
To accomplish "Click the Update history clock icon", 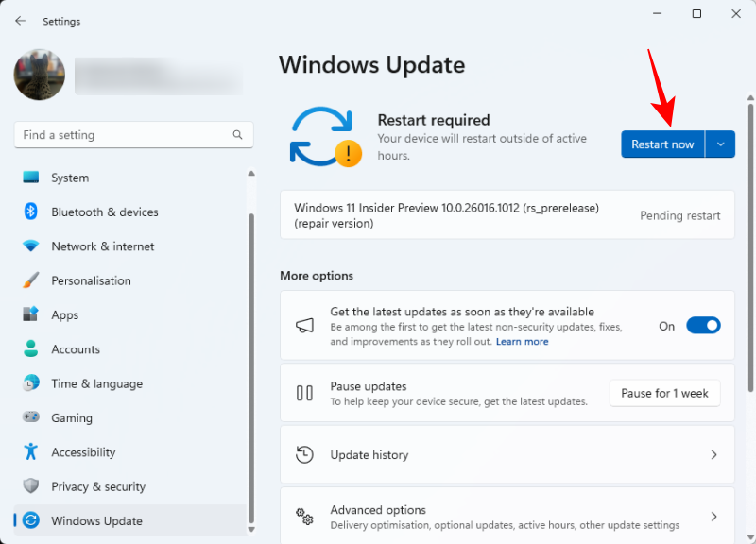I will click(304, 455).
